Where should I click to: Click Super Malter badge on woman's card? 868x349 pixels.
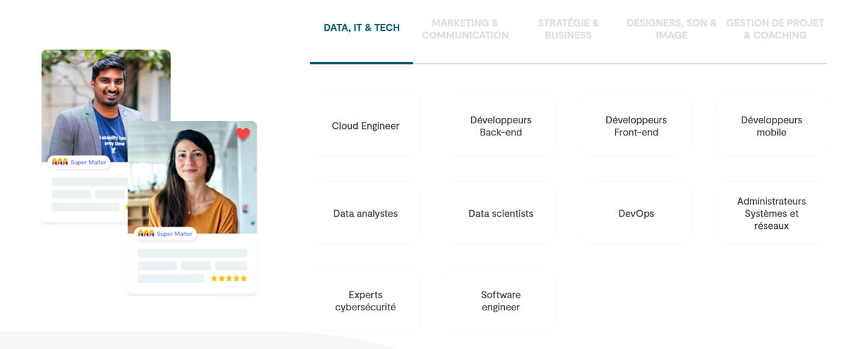click(165, 234)
